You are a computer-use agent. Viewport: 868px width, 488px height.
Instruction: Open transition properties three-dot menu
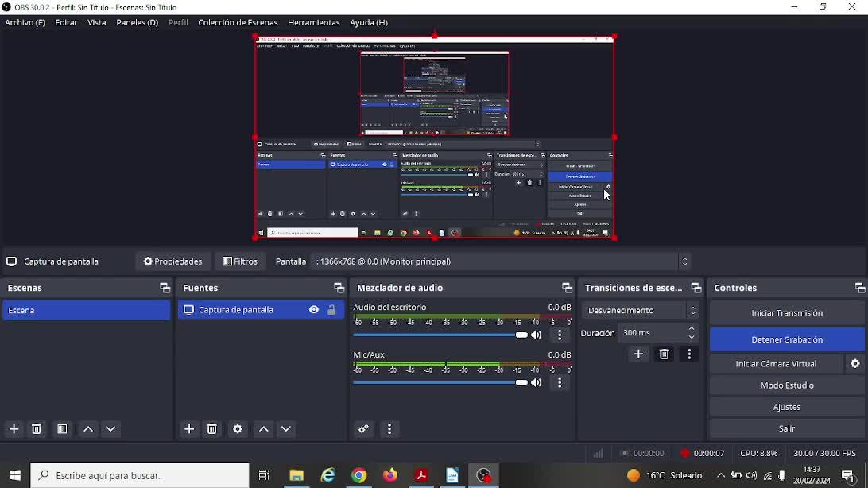click(x=689, y=354)
